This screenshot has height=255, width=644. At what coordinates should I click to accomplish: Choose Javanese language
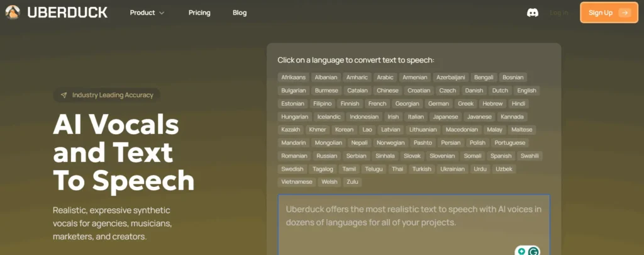pyautogui.click(x=479, y=117)
